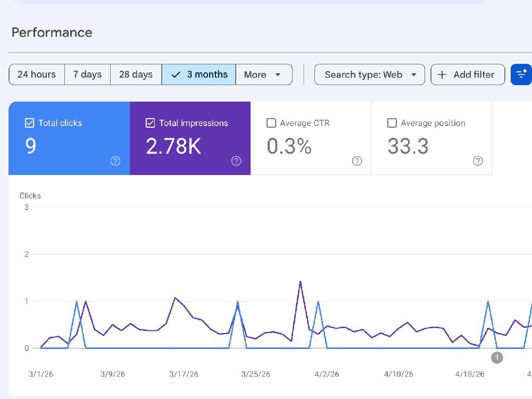
Task: Click the 0.3% Average CTR value
Action: [289, 146]
